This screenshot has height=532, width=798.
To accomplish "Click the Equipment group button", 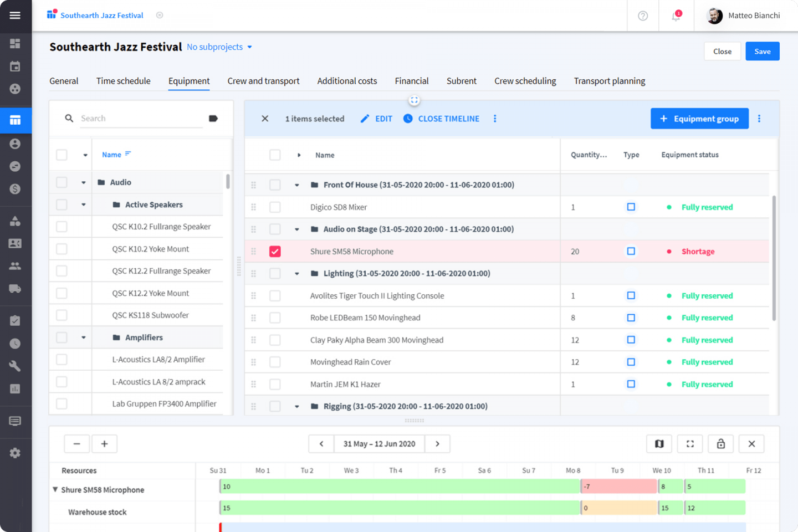I will pos(699,119).
